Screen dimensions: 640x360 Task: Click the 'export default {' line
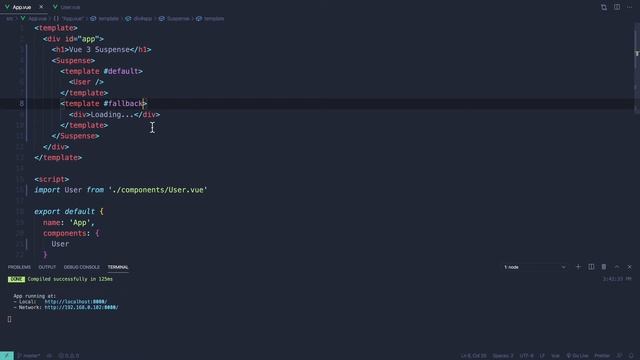(69, 211)
